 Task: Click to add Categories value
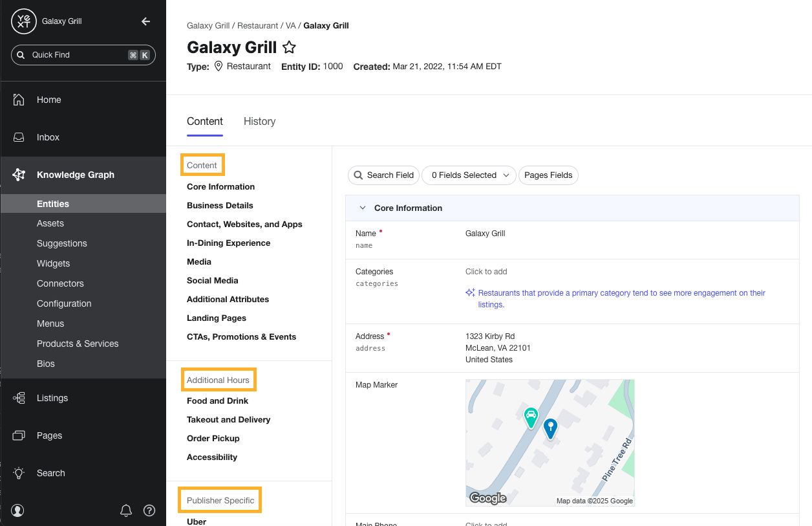pyautogui.click(x=486, y=272)
